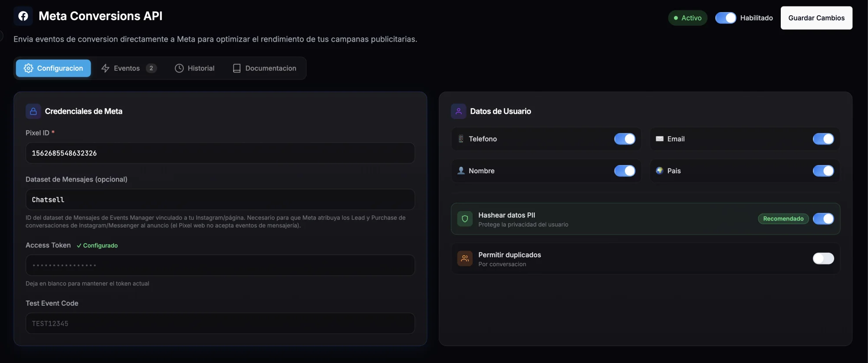Disable the Email user data toggle
Image resolution: width=868 pixels, height=363 pixels.
823,139
